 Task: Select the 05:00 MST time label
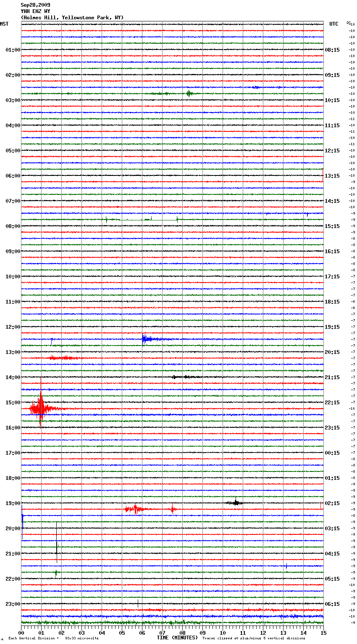pos(13,151)
